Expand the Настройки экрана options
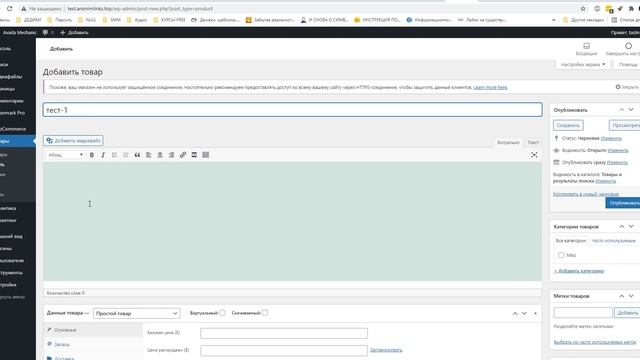The height and width of the screenshot is (360, 640). (x=583, y=64)
